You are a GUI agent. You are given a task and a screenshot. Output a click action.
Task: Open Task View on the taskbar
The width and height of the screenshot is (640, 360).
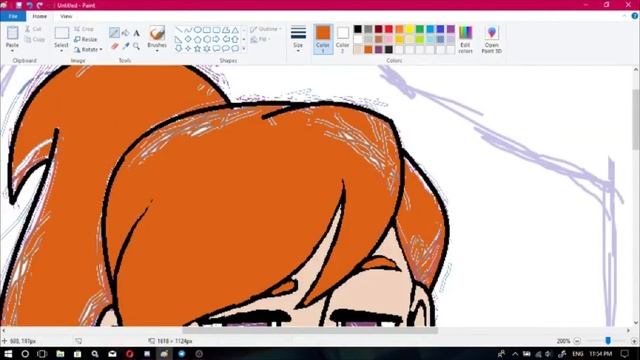[42, 353]
